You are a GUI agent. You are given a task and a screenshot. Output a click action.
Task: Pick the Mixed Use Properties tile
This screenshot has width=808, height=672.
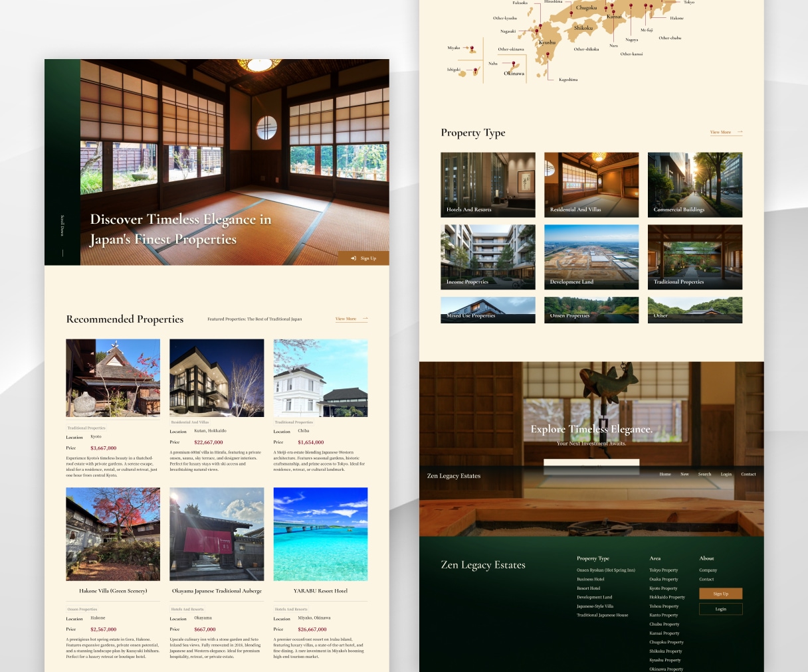coord(488,310)
